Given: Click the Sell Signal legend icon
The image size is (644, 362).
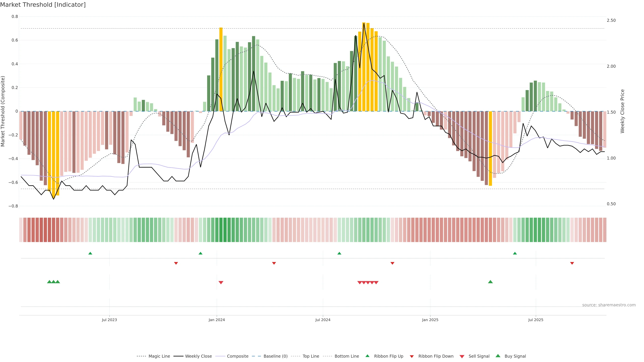Looking at the screenshot, I should pos(462,356).
